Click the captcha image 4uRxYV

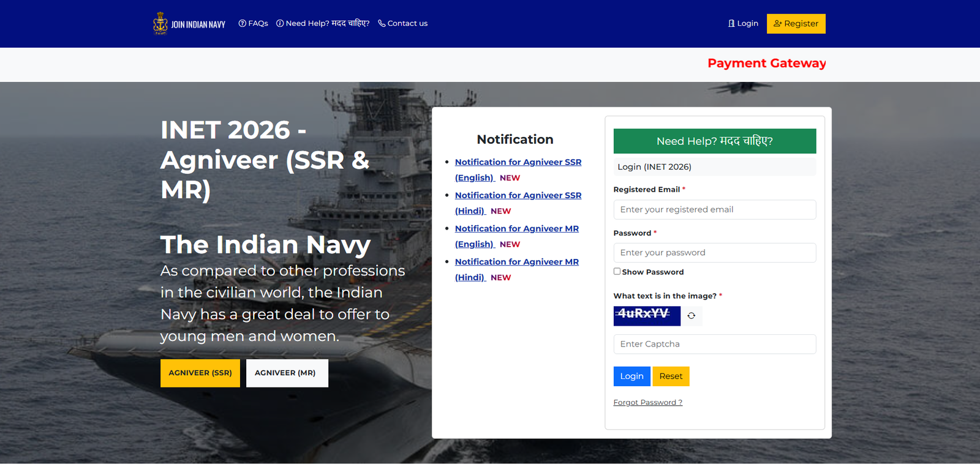[647, 316]
